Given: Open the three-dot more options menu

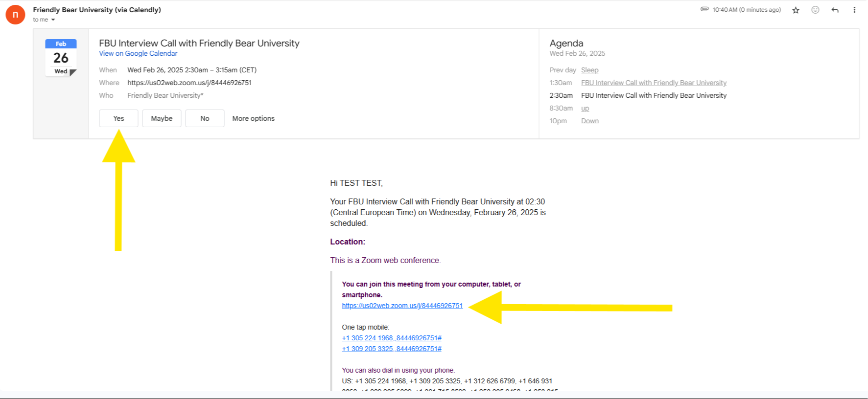Looking at the screenshot, I should click(854, 10).
